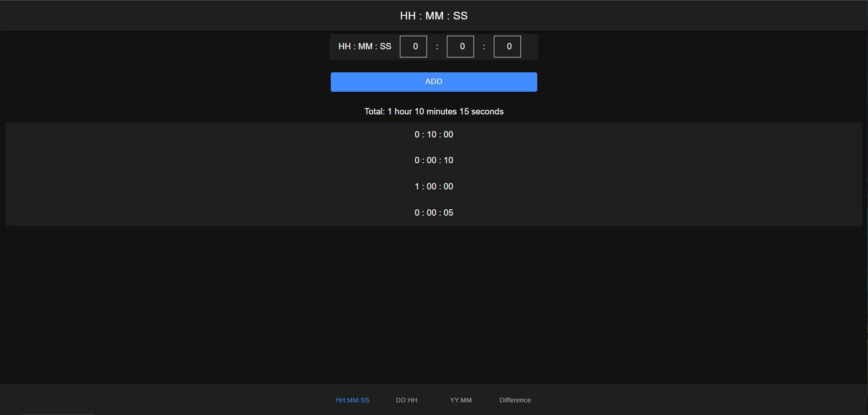The image size is (868, 415).
Task: Click blank footer space right of Difference
Action: pyautogui.click(x=678, y=400)
